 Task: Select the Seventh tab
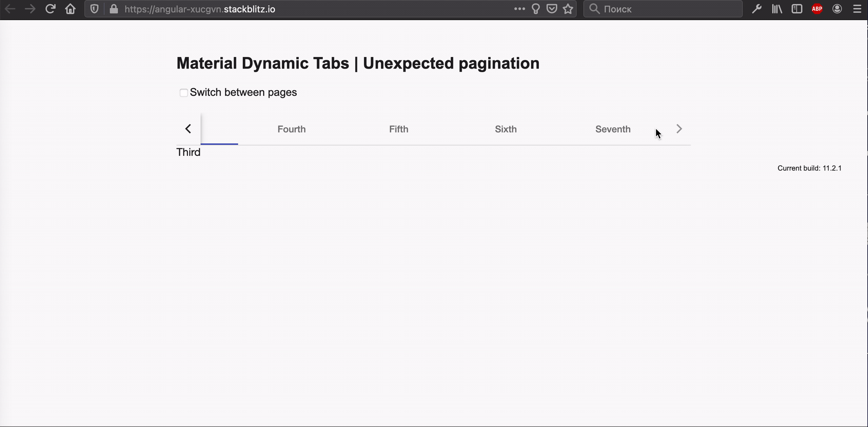tap(612, 129)
